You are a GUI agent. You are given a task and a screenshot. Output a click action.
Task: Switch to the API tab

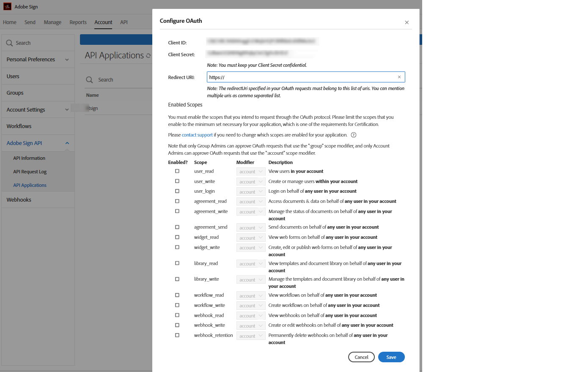point(124,22)
